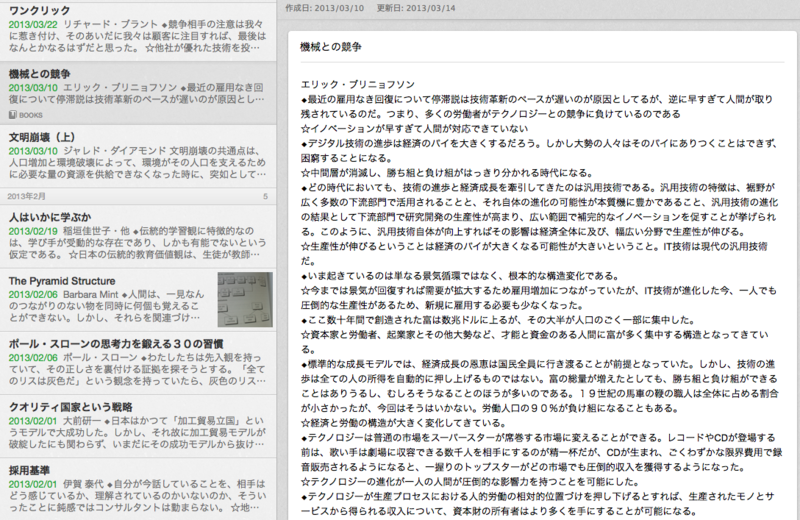Click the 作成日: 2013/03/10 creation date
Viewport: 800px width, 520px height.
(x=324, y=8)
